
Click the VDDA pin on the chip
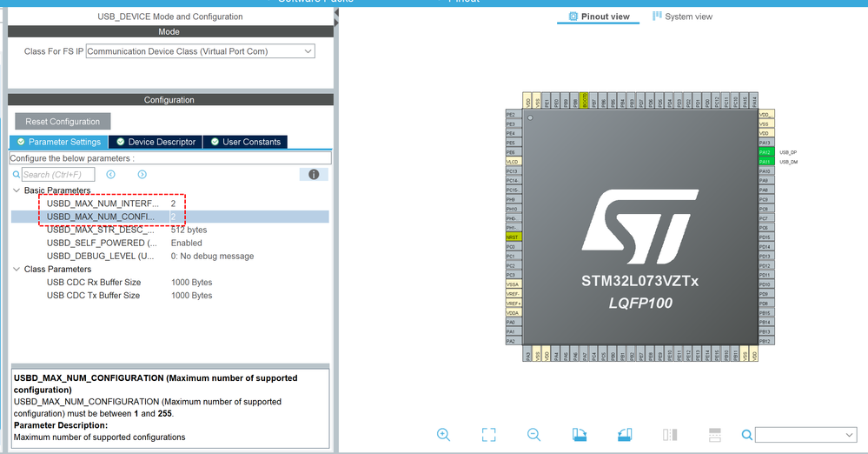click(x=514, y=312)
